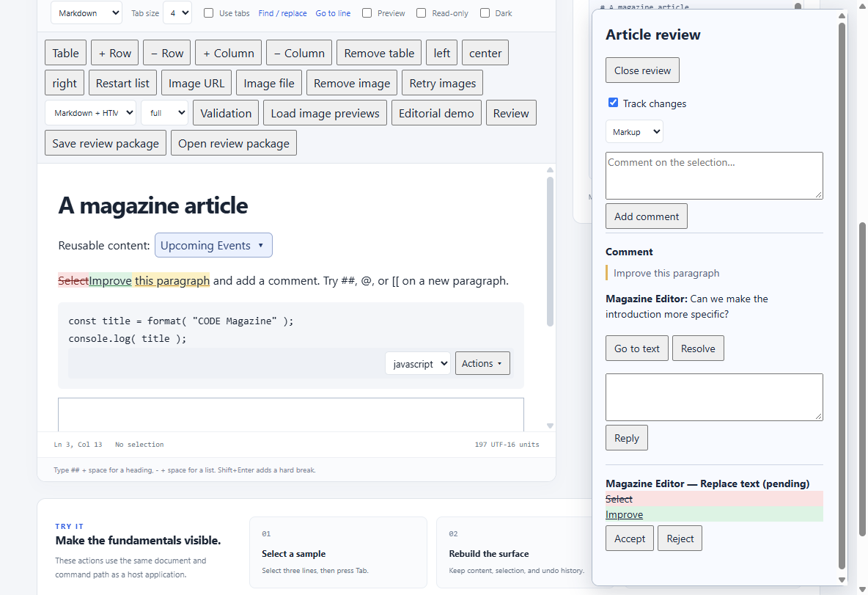Click inside the javascript code block text
The height and width of the screenshot is (595, 868).
[x=181, y=329]
